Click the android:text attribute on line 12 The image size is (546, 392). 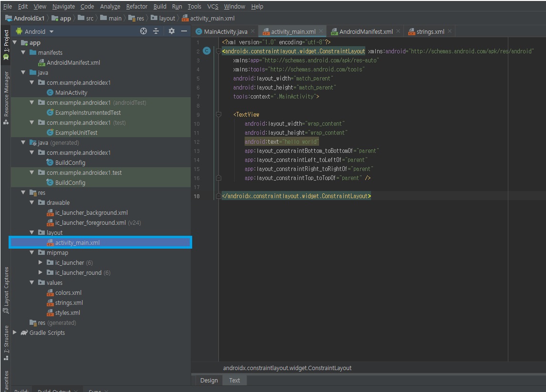tap(281, 141)
